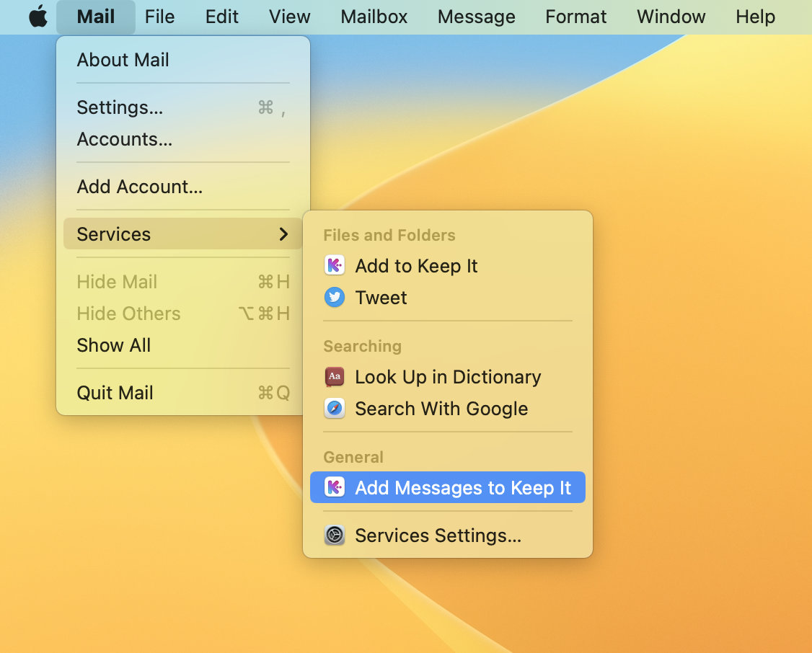The image size is (812, 653).
Task: Click the Twitter bird icon next to Tweet
Action: 335,298
